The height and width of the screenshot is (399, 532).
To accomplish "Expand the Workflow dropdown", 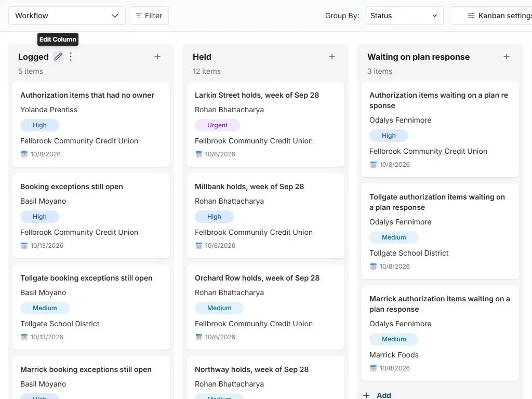I will point(67,16).
